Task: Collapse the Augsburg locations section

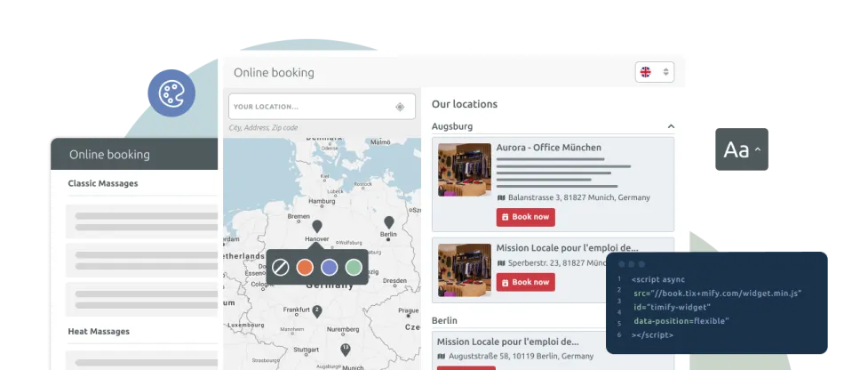Action: click(671, 126)
